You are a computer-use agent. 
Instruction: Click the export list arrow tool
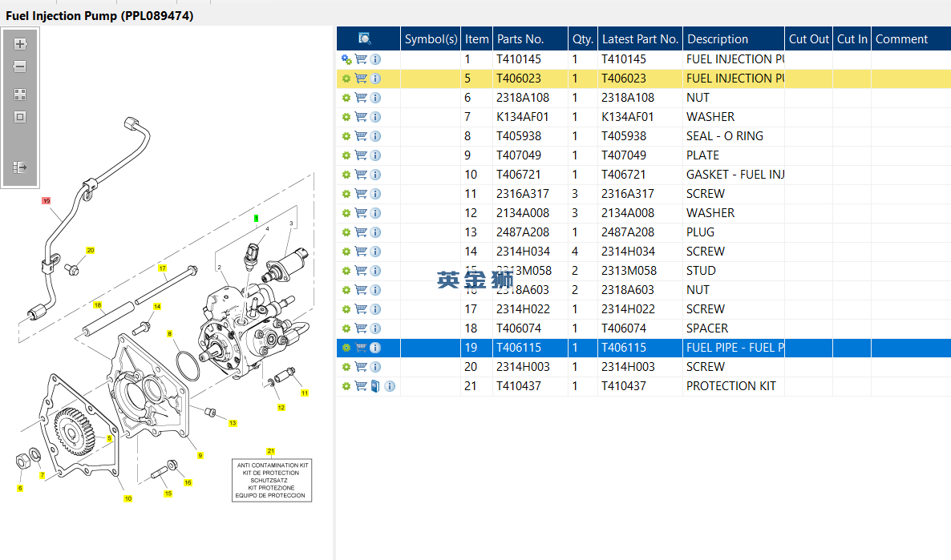(20, 167)
